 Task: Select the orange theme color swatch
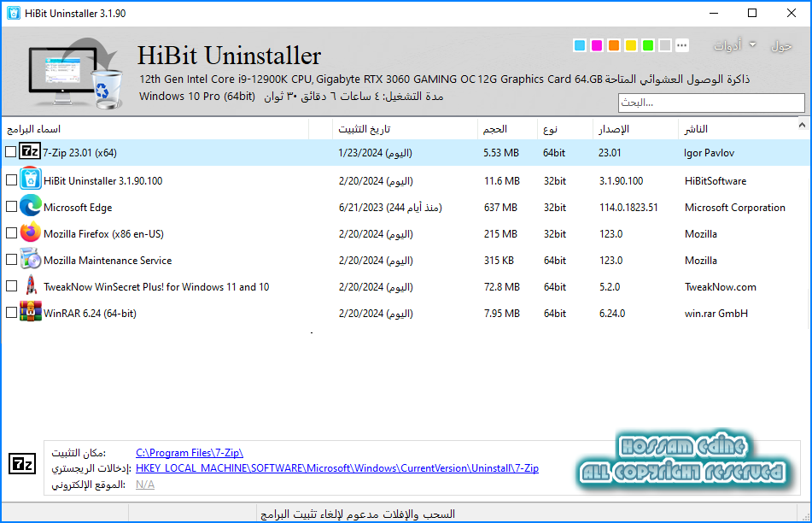click(x=614, y=45)
